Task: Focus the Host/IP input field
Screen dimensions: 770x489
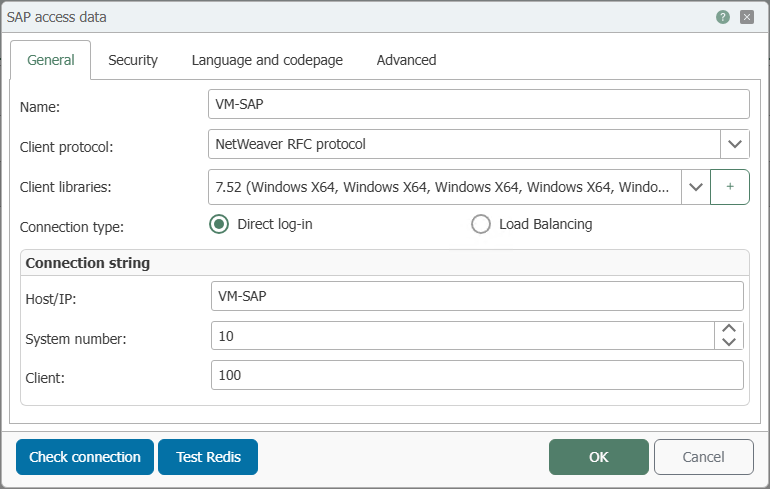Action: [x=477, y=296]
